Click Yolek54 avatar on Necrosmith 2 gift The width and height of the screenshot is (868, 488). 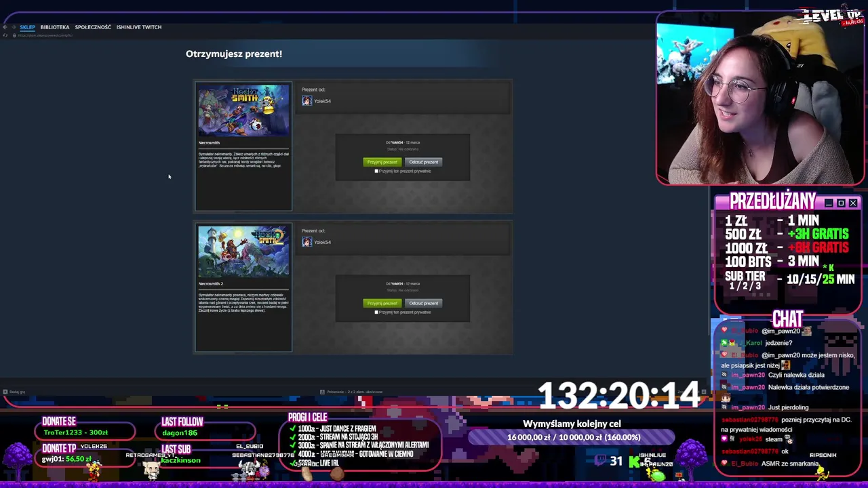click(x=307, y=242)
